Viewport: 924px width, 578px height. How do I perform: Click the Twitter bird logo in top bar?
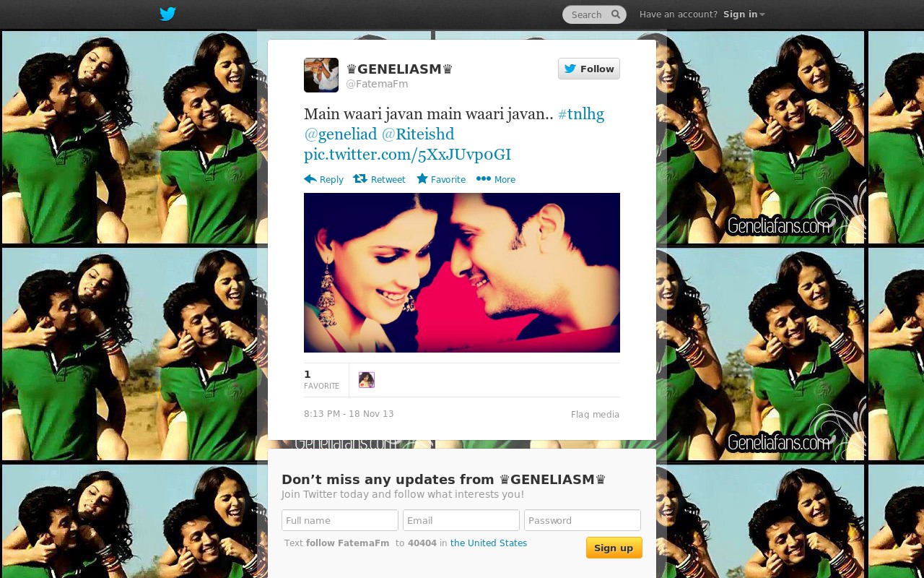click(167, 14)
